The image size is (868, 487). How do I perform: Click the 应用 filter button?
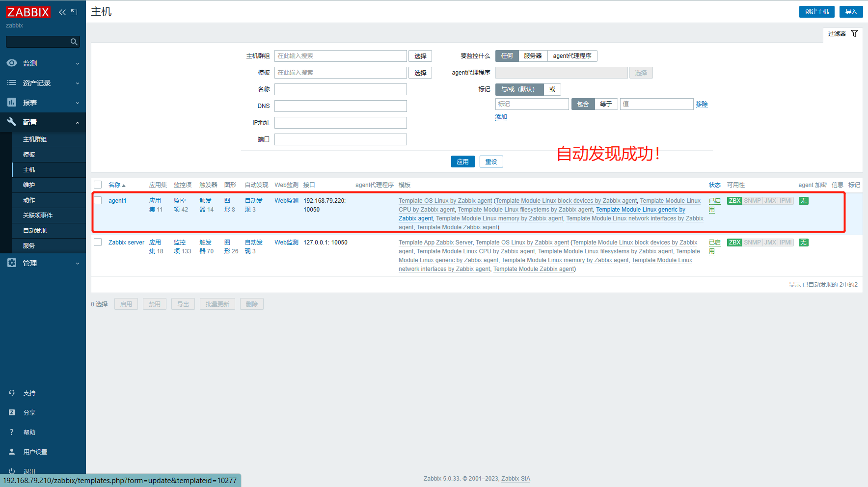click(x=462, y=162)
